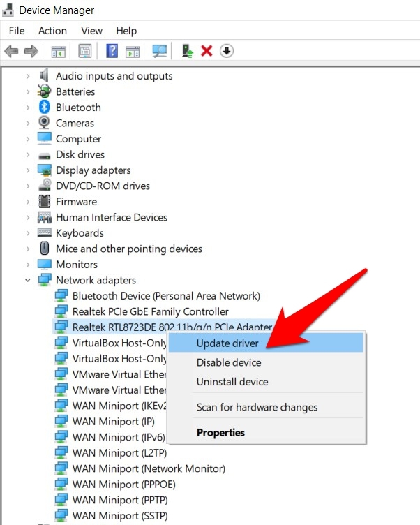The height and width of the screenshot is (525, 420).
Task: Click the Mice and other pointing devices label
Action: tap(129, 249)
